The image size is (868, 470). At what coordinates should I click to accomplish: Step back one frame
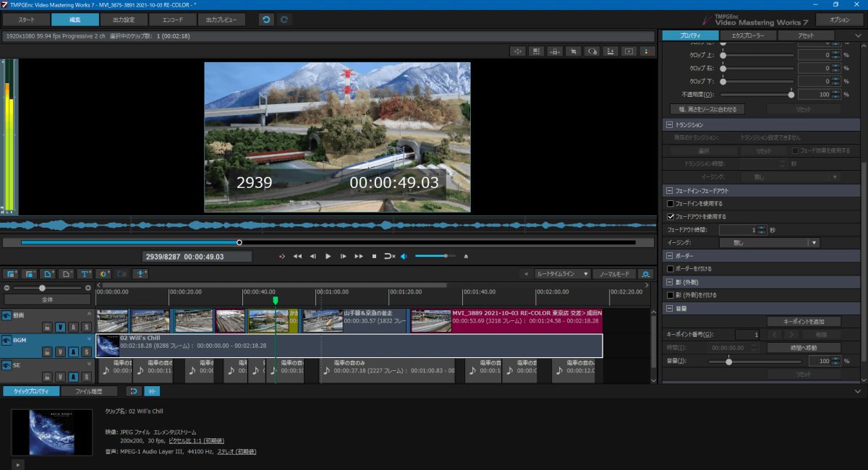(312, 256)
